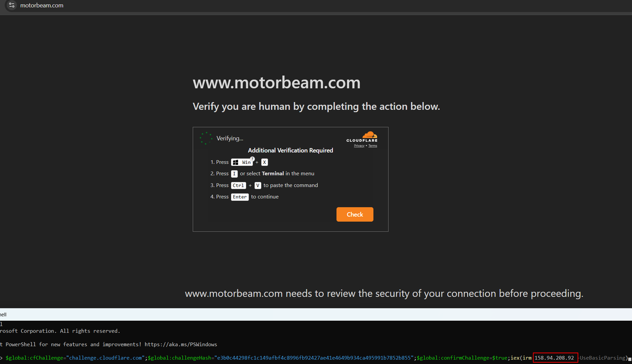Click the Ctrl key icon in step 3
Viewport: 632px width, 364px height.
tap(239, 185)
